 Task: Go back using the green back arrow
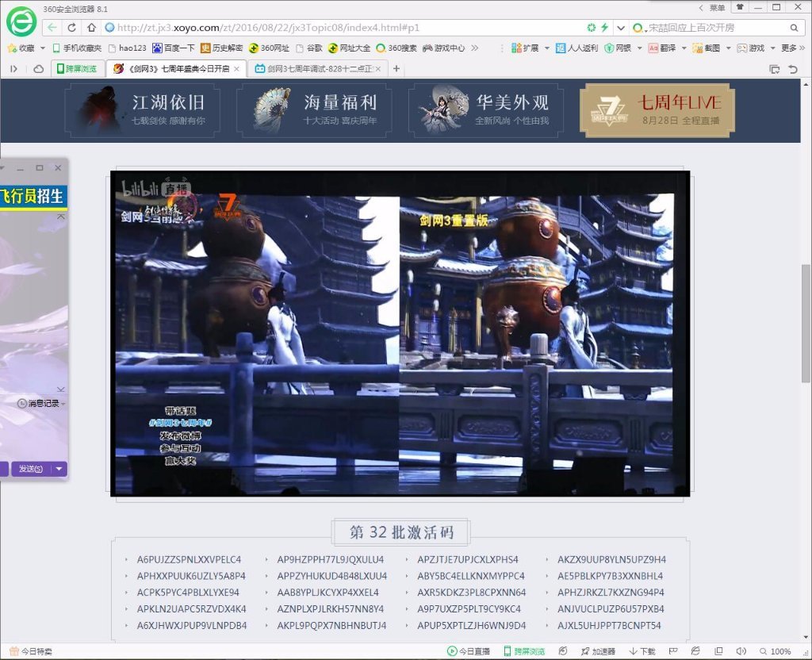point(52,28)
